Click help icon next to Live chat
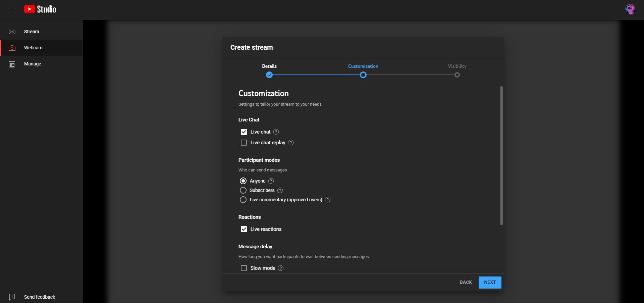 point(276,132)
